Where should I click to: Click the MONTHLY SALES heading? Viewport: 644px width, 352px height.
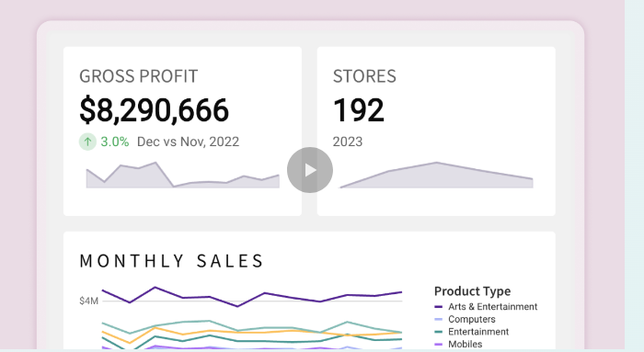click(x=171, y=261)
